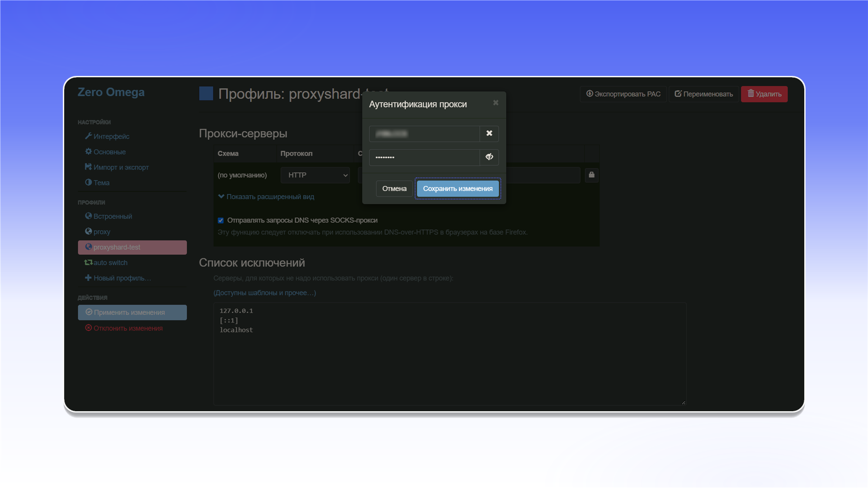Focus the password input field
This screenshot has height=488, width=868.
point(425,157)
